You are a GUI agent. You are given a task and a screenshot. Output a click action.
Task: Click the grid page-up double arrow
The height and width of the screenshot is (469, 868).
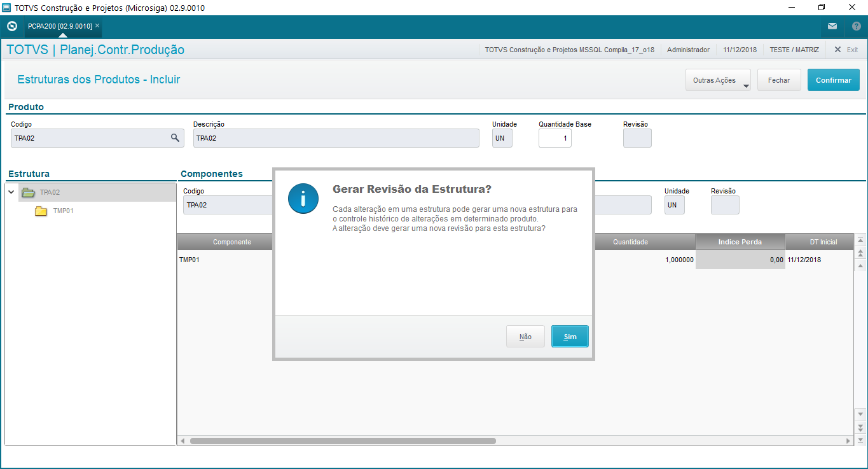(x=861, y=253)
